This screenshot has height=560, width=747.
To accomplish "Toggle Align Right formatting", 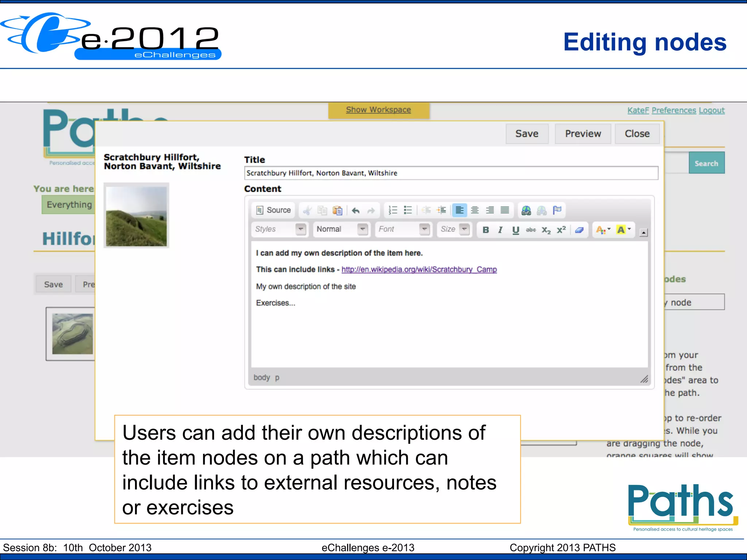I will [x=490, y=210].
